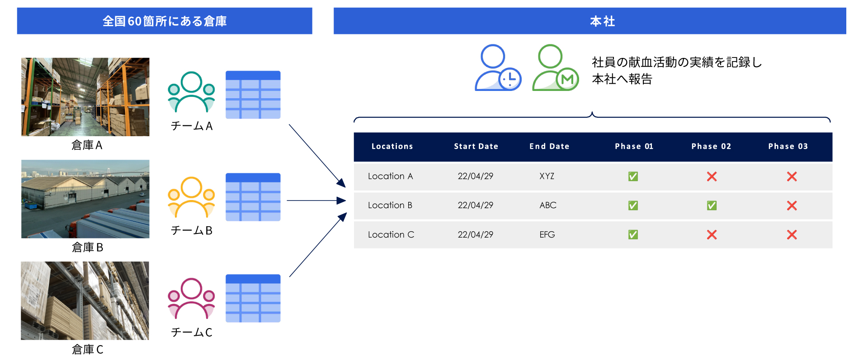This screenshot has height=362, width=868.
Task: Click the 本社 header banner
Action: point(590,21)
